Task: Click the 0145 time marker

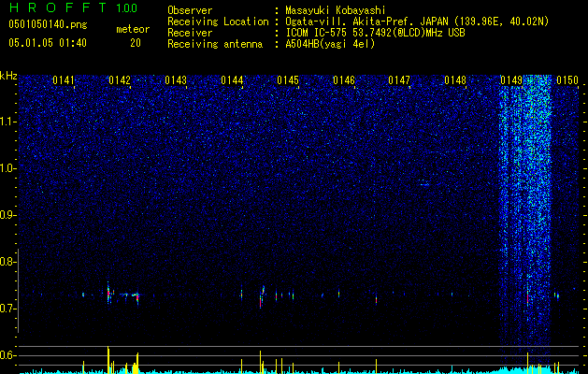Action: 288,79
